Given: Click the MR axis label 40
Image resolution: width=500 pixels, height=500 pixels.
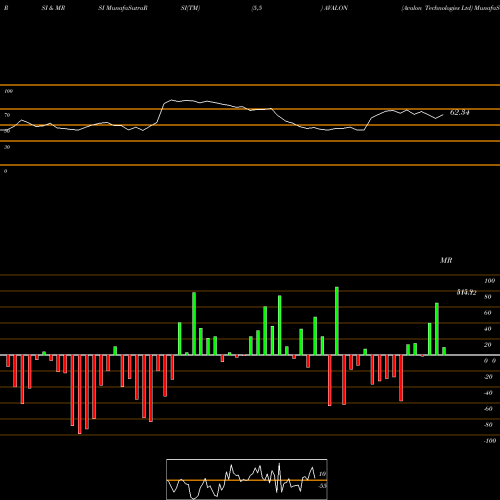Looking at the screenshot, I should coord(488,329).
